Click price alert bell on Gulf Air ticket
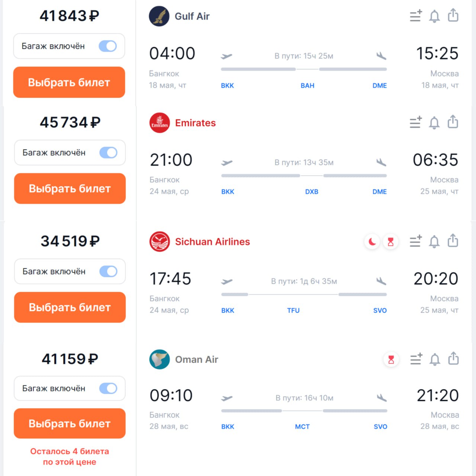This screenshot has height=476, width=476. pyautogui.click(x=434, y=16)
